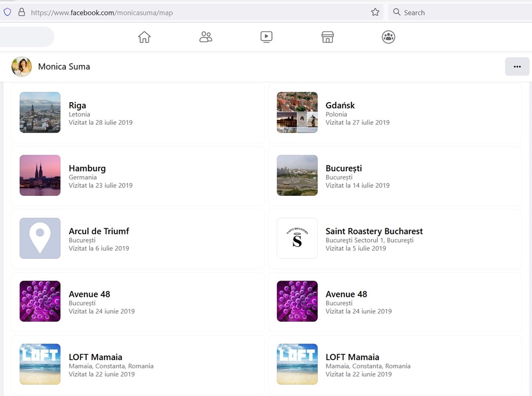The image size is (532, 396).
Task: Open the Gdańsk check-in title
Action: click(340, 105)
